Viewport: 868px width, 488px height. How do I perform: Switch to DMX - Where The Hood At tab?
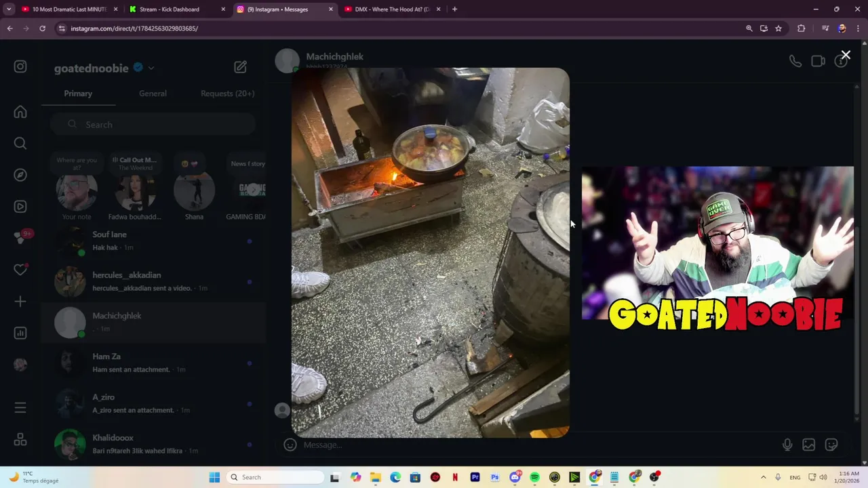pos(392,9)
